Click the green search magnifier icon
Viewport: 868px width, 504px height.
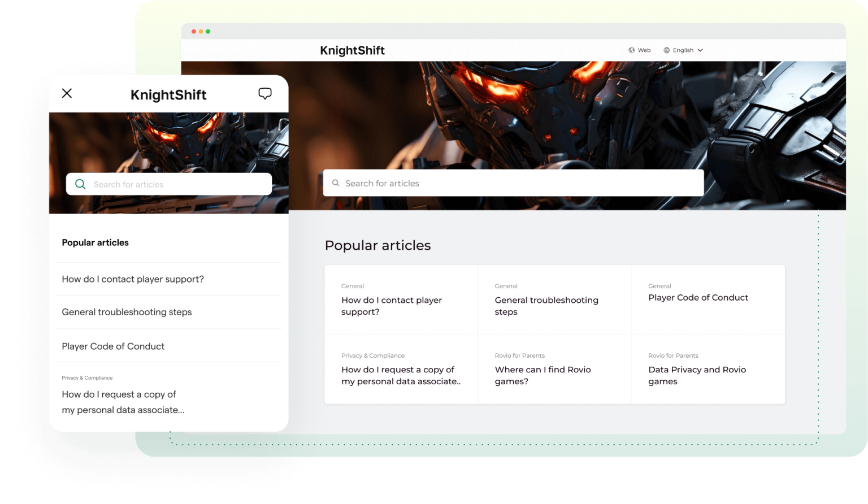[x=80, y=184]
